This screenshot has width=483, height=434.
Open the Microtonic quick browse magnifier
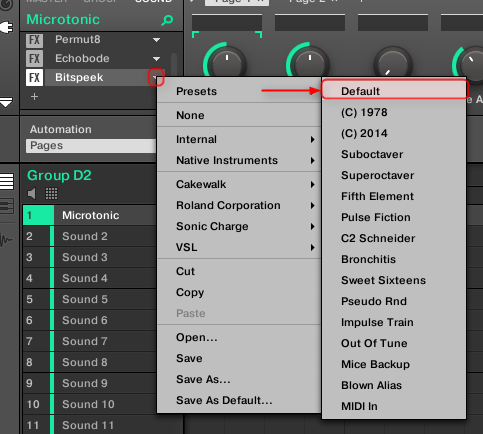tap(167, 20)
